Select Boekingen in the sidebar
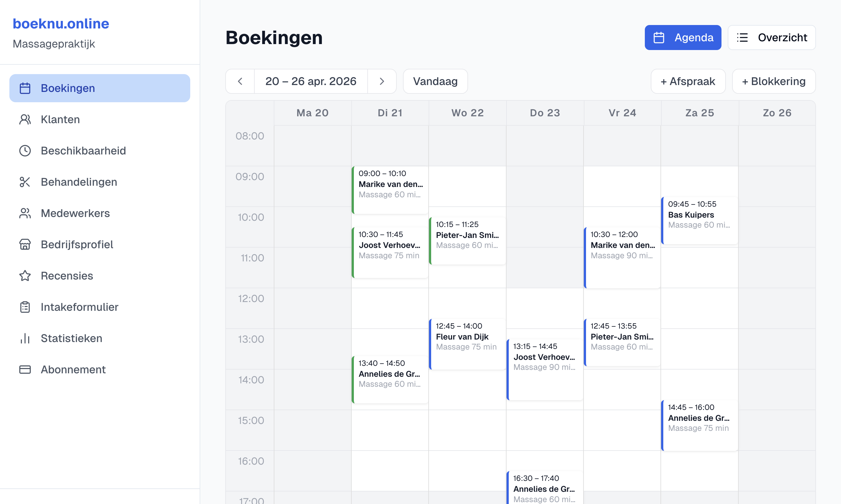The image size is (841, 504). click(99, 88)
